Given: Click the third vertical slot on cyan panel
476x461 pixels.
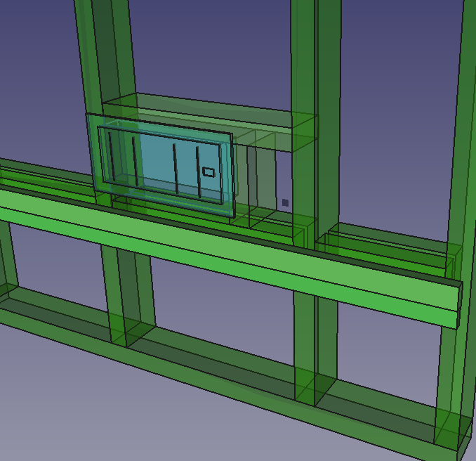Looking at the screenshot, I should [x=175, y=169].
